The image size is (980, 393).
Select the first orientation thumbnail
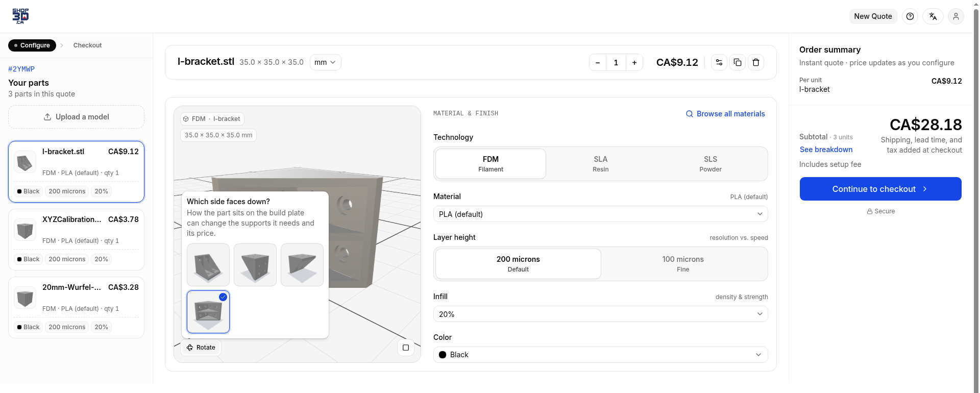[x=208, y=265]
